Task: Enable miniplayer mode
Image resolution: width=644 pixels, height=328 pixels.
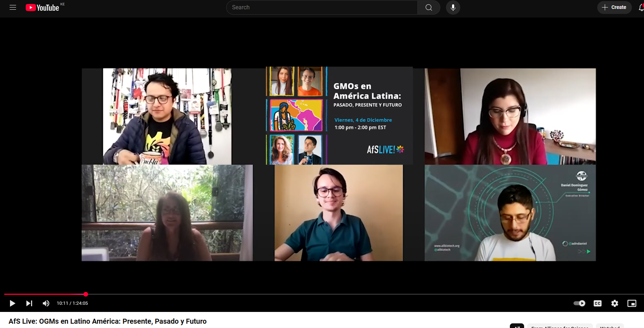Action: pyautogui.click(x=632, y=303)
